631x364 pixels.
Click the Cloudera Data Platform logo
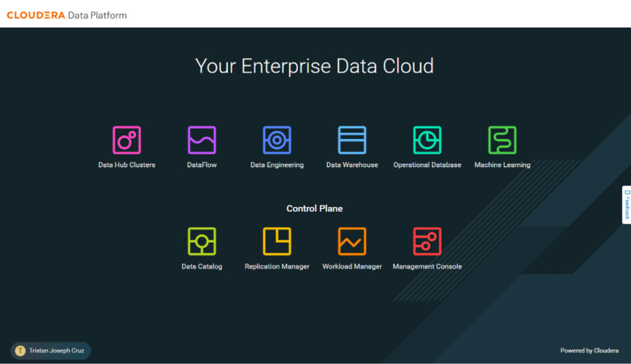(x=67, y=16)
